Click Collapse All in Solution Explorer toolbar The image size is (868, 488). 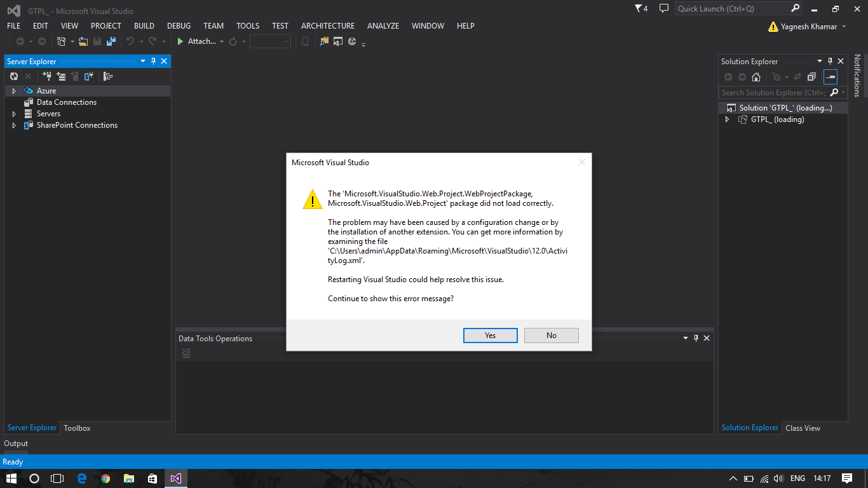811,76
